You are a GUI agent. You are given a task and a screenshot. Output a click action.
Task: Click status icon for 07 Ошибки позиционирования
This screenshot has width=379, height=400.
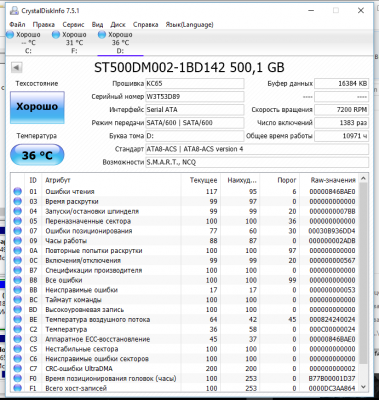tap(17, 231)
